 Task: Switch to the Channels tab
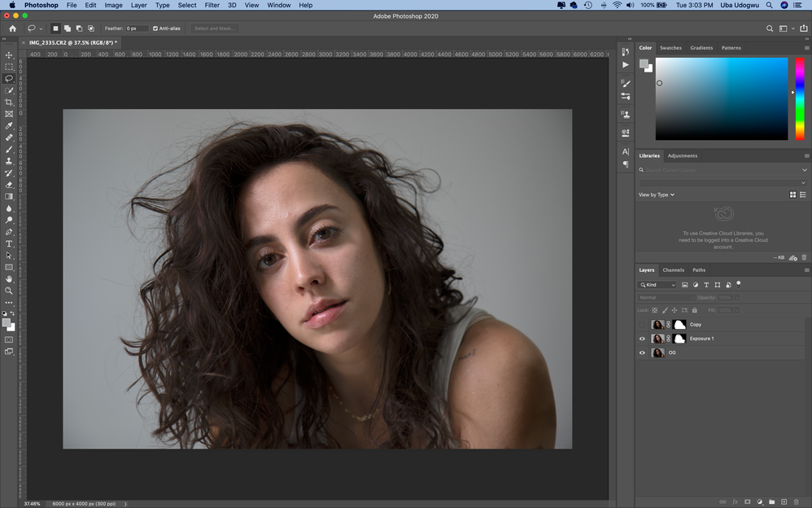pos(673,269)
